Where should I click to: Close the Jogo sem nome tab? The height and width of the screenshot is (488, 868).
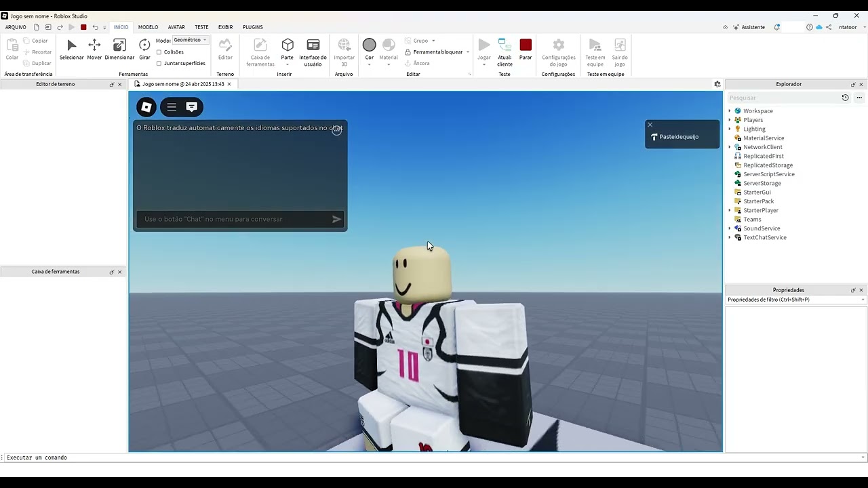pos(229,84)
